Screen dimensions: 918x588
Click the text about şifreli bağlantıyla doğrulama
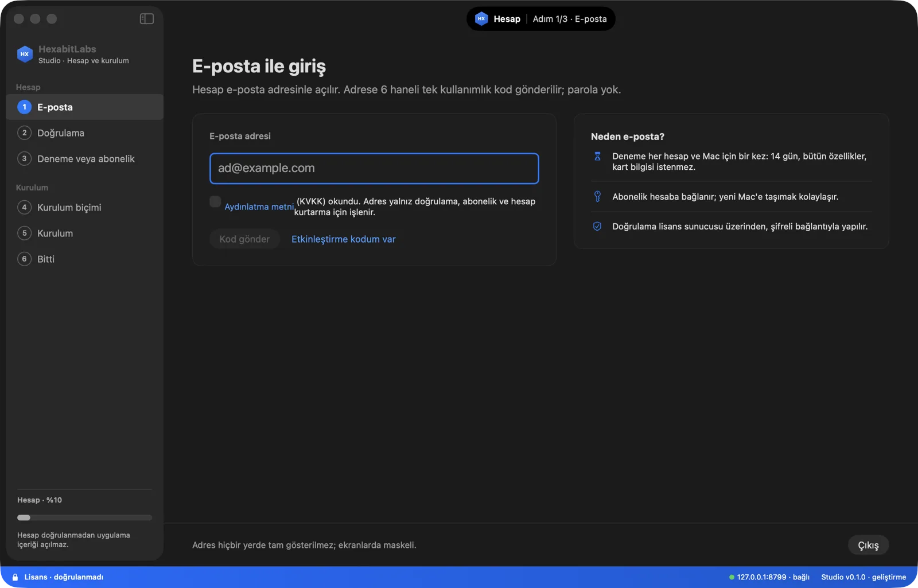[740, 227]
